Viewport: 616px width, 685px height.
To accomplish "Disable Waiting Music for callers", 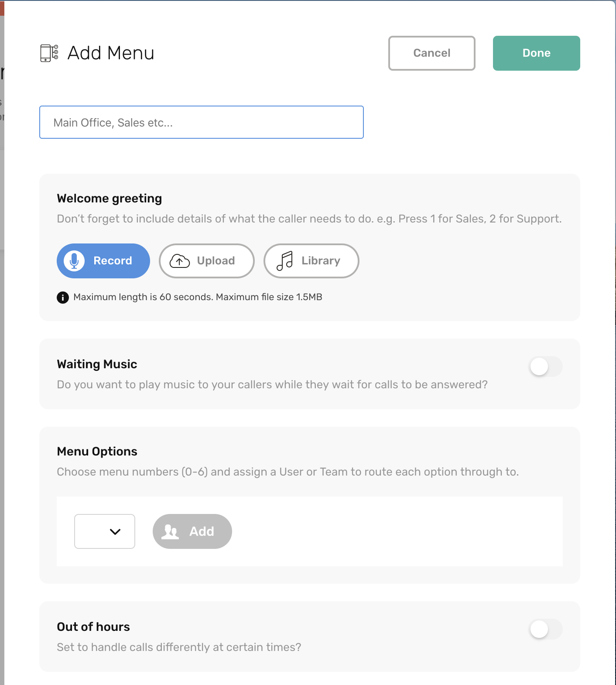I will pyautogui.click(x=545, y=366).
